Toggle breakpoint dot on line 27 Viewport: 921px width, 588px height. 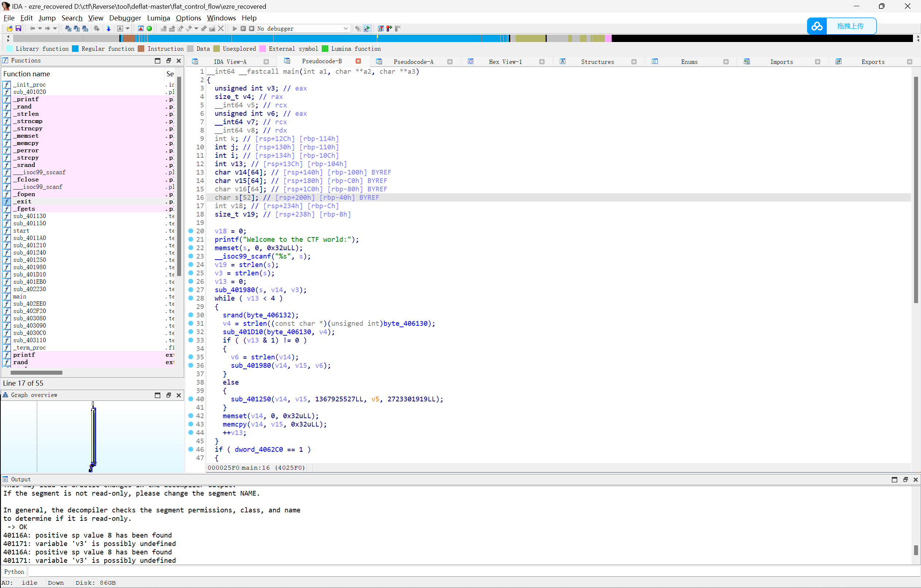pos(191,290)
